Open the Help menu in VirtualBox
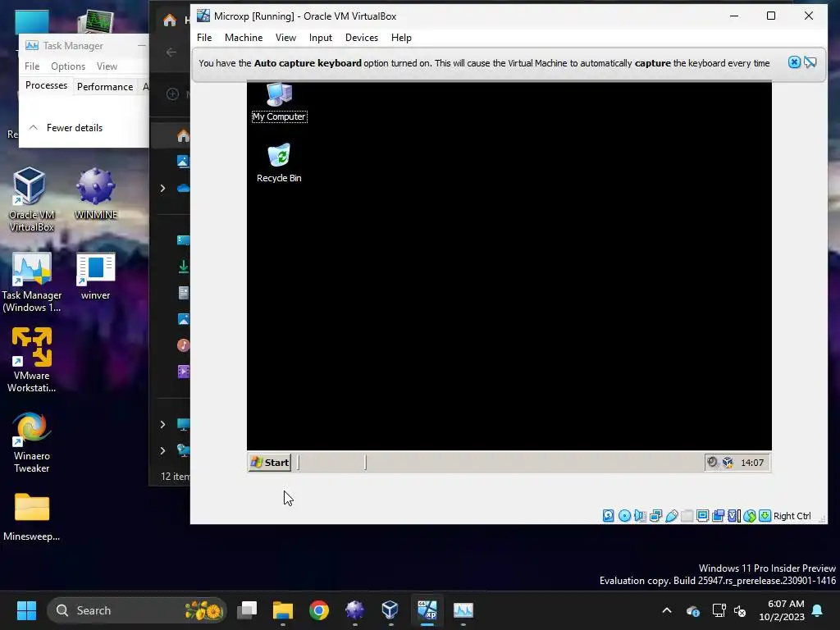The image size is (840, 630). [x=401, y=38]
